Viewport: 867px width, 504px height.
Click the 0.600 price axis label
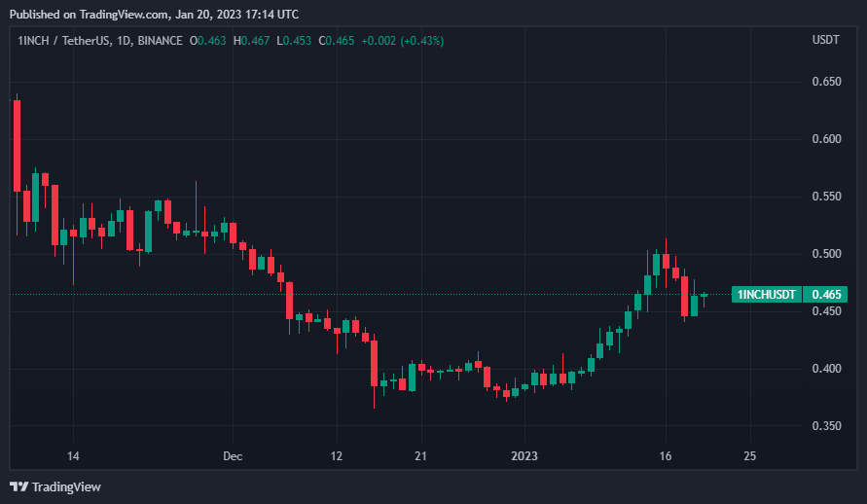point(827,139)
